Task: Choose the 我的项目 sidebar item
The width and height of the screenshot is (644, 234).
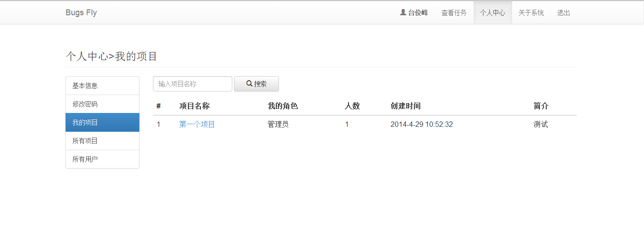Action: (102, 122)
